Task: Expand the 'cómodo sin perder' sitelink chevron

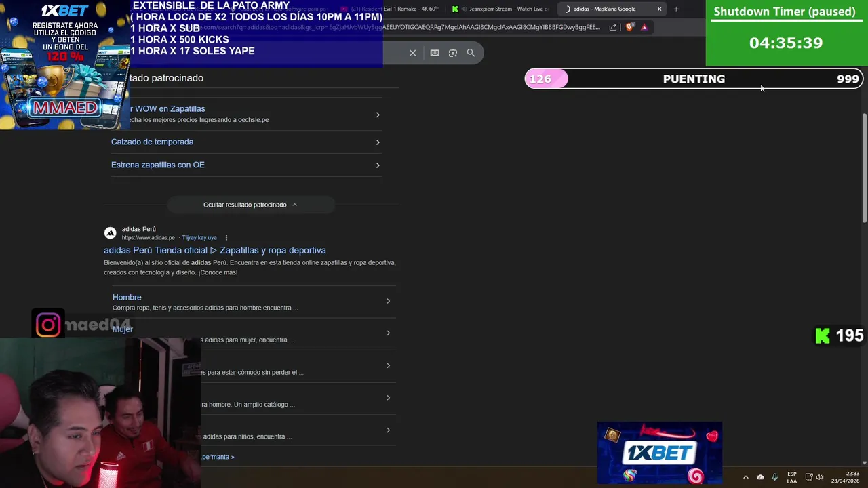Action: (388, 365)
